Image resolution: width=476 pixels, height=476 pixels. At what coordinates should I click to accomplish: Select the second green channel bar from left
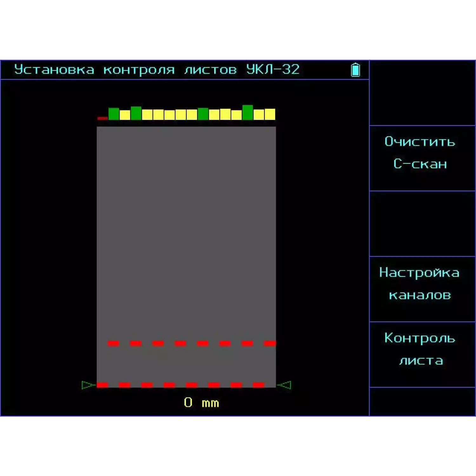point(136,113)
